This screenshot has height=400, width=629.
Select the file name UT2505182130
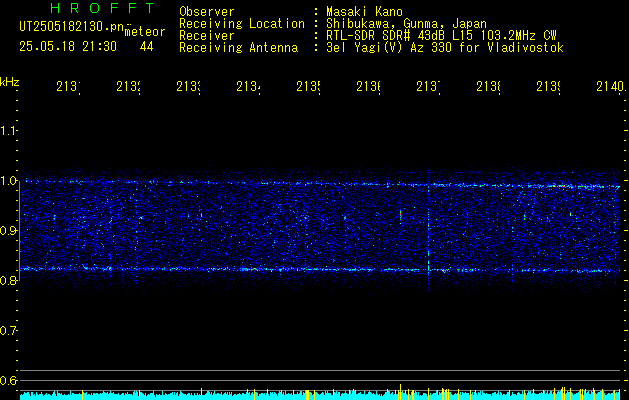[71, 27]
